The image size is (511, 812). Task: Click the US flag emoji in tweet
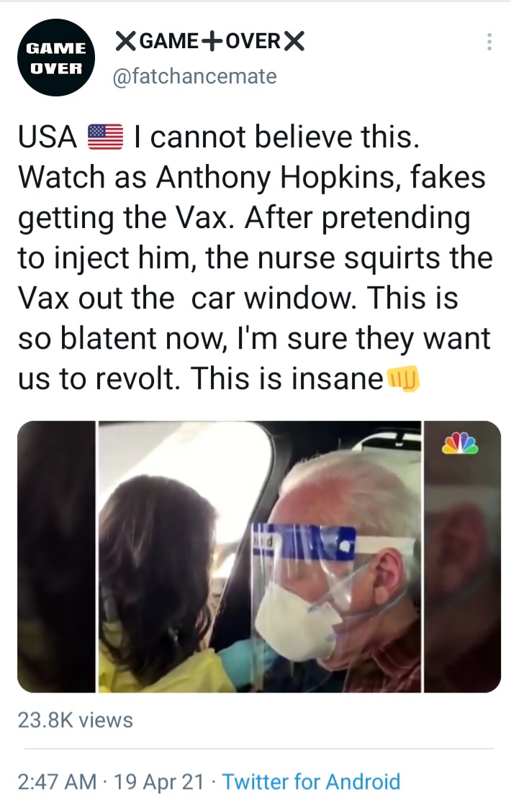[x=105, y=137]
